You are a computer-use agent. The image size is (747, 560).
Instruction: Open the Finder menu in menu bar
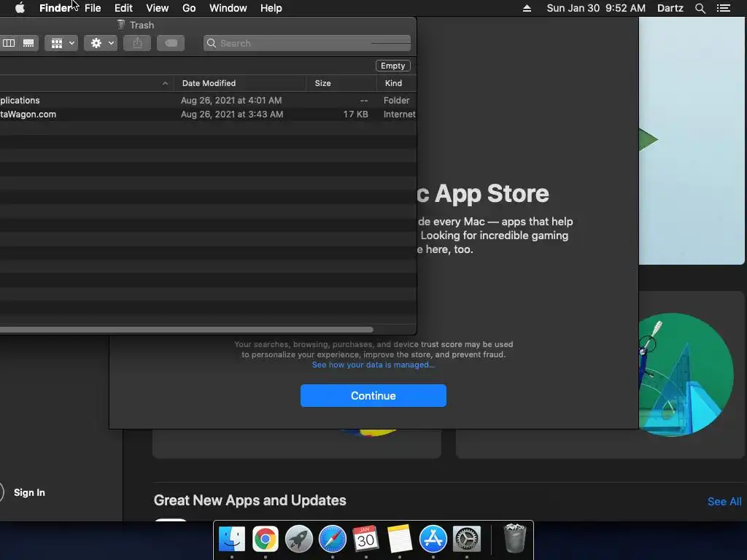pyautogui.click(x=55, y=8)
